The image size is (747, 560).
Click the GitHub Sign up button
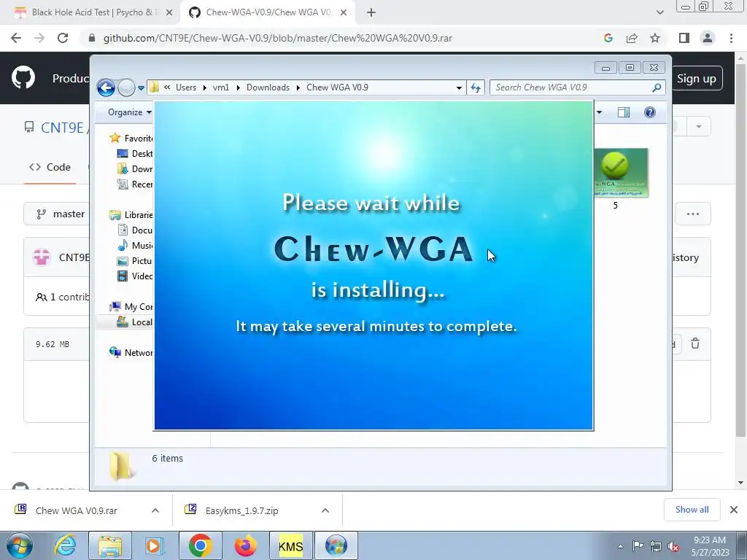click(x=697, y=79)
